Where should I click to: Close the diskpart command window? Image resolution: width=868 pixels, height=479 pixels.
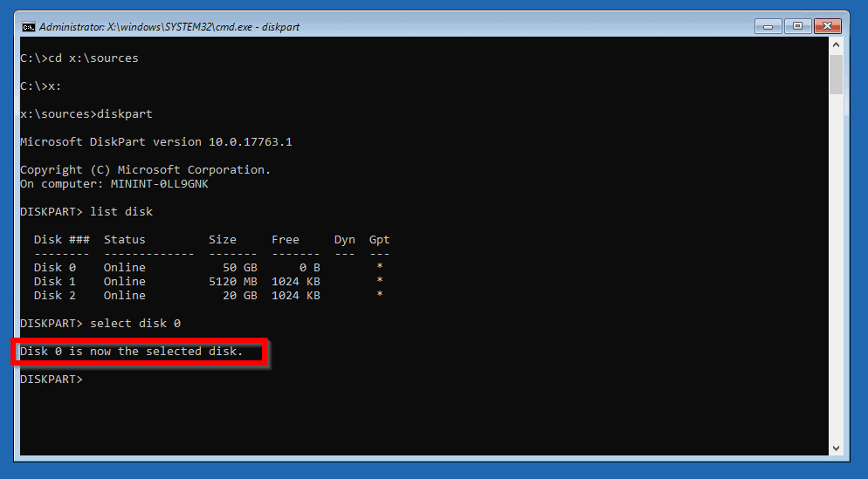click(x=828, y=26)
